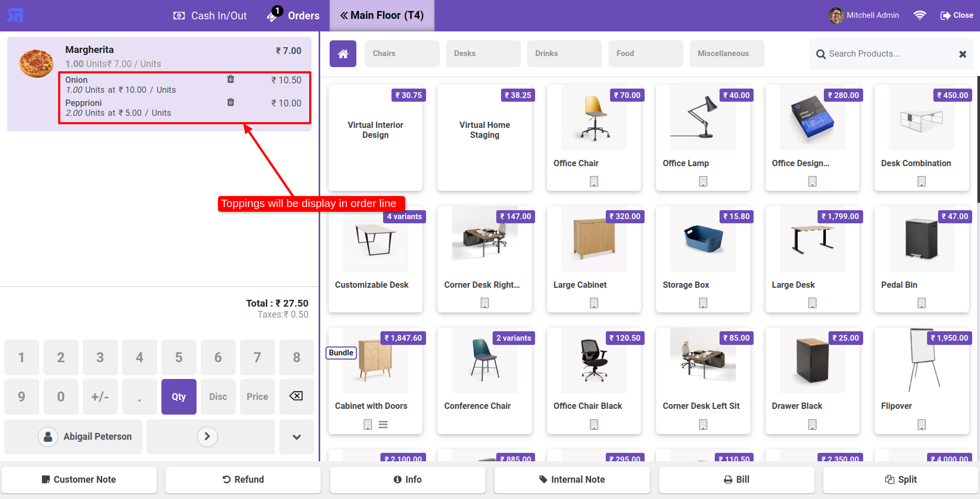This screenshot has width=980, height=499.
Task: Select the Desks category
Action: 483,53
